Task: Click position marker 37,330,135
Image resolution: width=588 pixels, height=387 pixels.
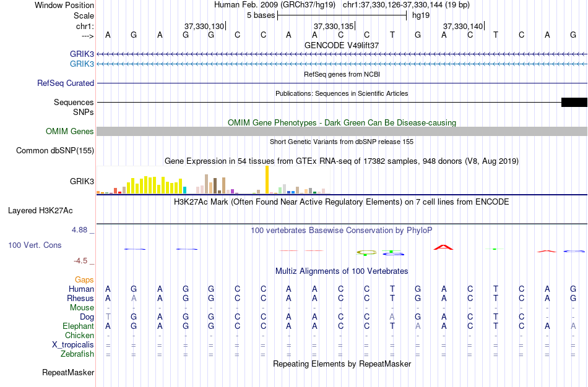Action: 334,26
